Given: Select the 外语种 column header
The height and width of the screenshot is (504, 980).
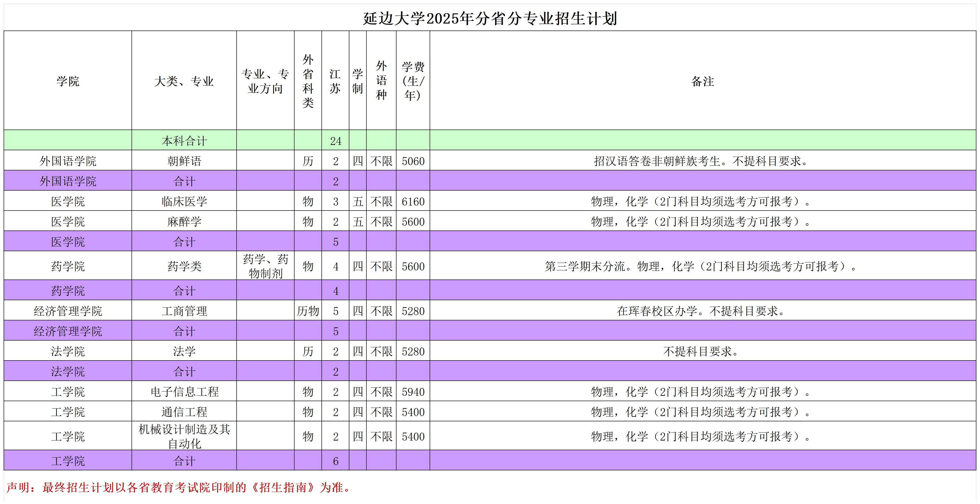Looking at the screenshot, I should (x=381, y=81).
